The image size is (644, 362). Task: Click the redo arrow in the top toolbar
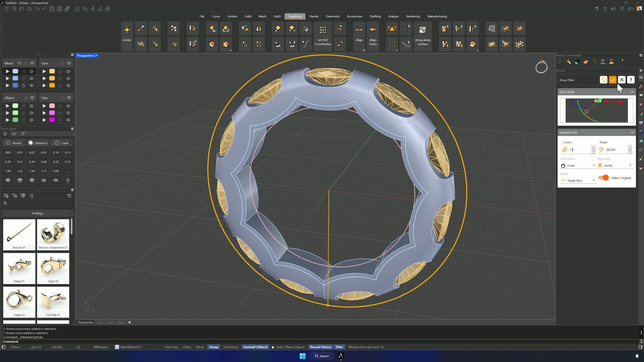click(44, 9)
